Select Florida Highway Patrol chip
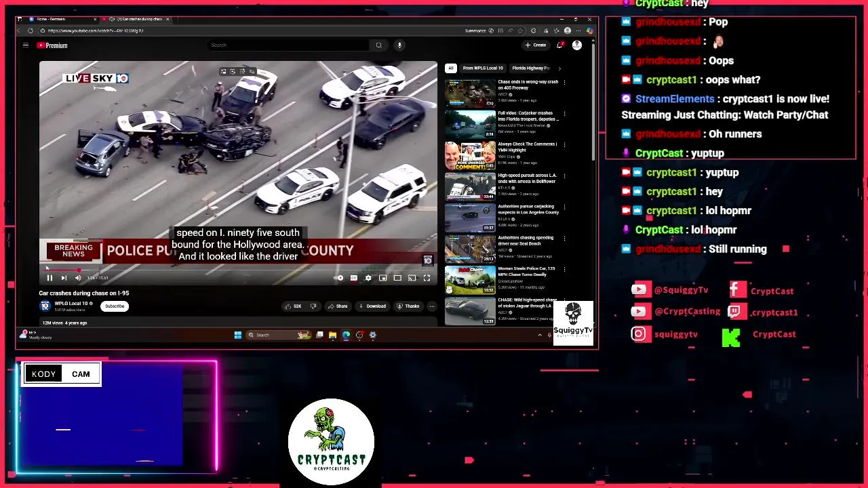The width and height of the screenshot is (868, 488). click(x=531, y=68)
